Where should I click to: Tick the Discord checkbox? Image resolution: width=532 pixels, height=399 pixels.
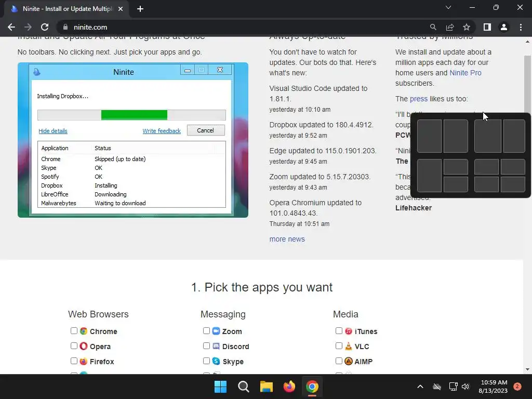[206, 345]
